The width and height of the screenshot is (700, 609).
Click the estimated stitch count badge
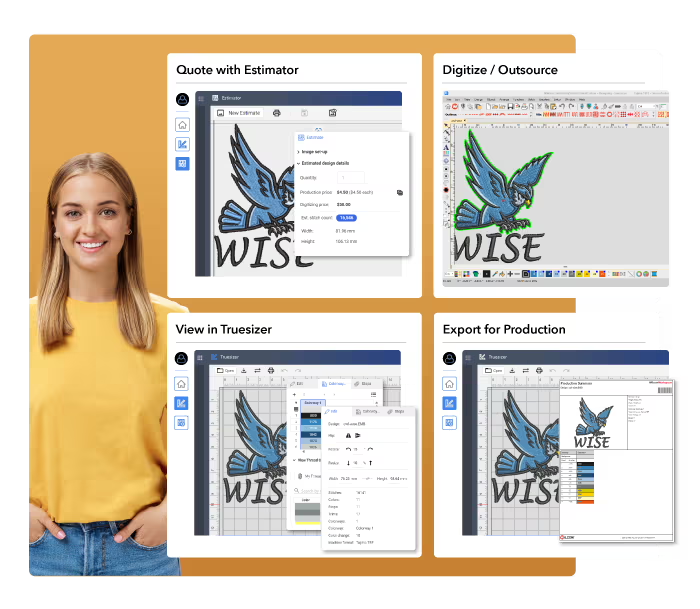point(346,218)
